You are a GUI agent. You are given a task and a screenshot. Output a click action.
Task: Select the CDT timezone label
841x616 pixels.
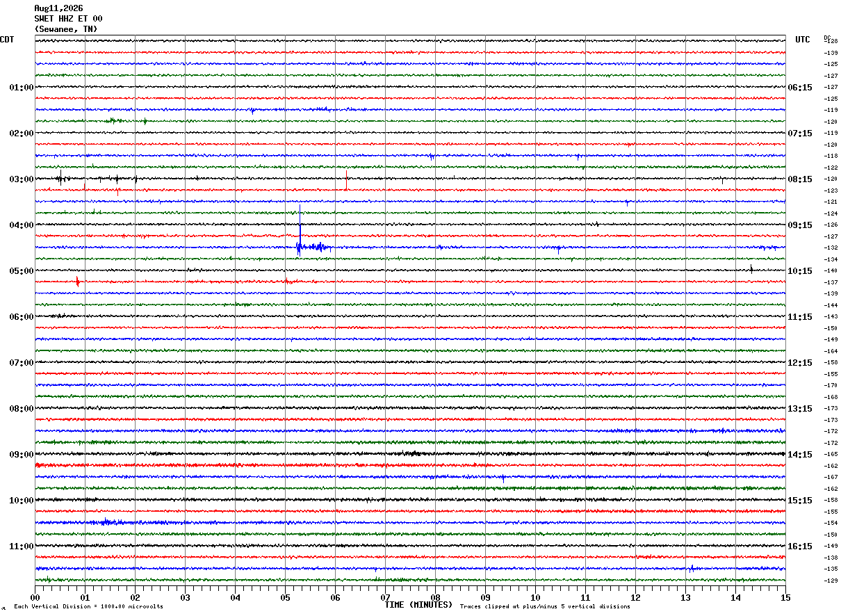pyautogui.click(x=7, y=40)
